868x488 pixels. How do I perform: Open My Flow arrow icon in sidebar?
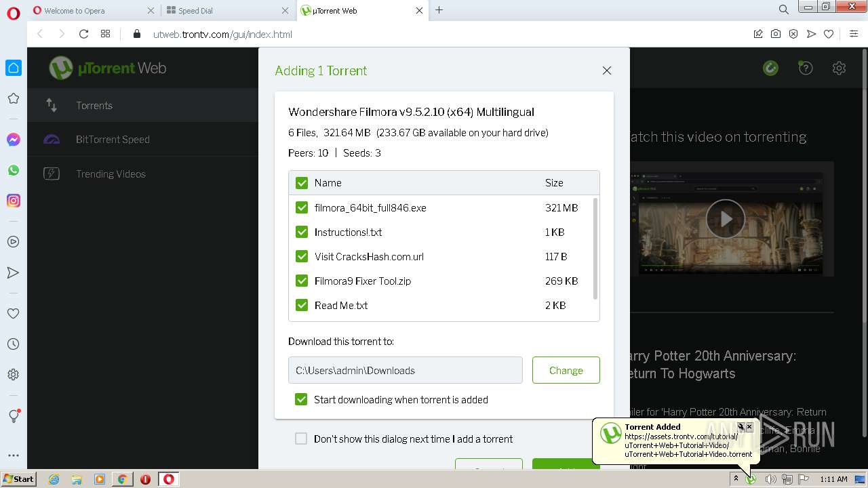point(14,272)
